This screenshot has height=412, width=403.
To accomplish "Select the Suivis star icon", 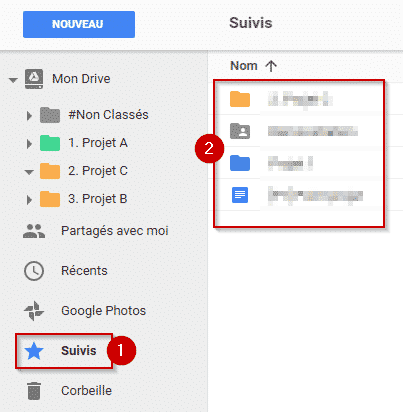I will click(x=34, y=351).
